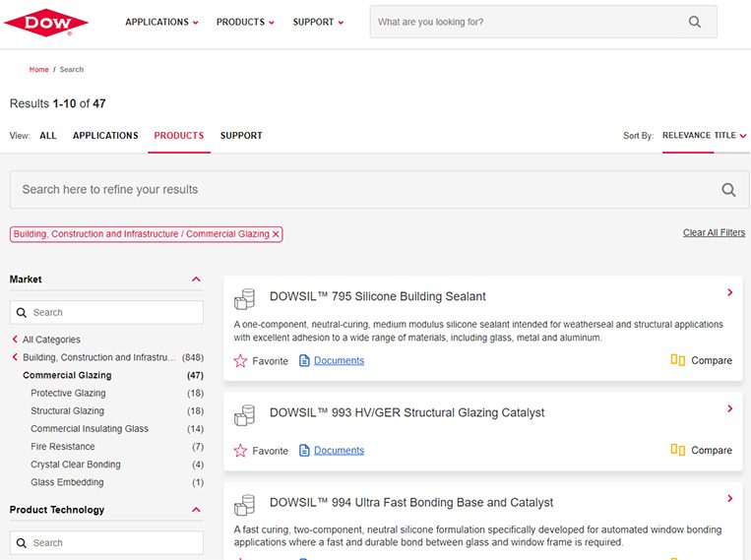Click Clear All Filters link

pos(714,233)
